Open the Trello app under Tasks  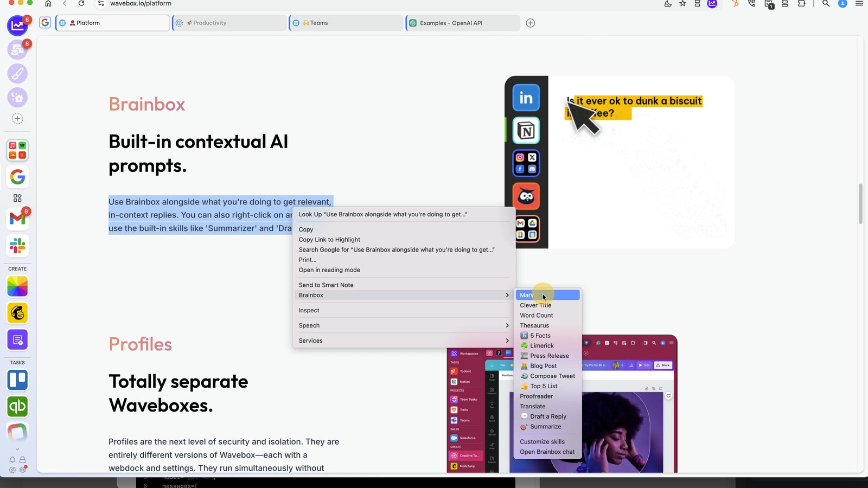click(x=17, y=380)
